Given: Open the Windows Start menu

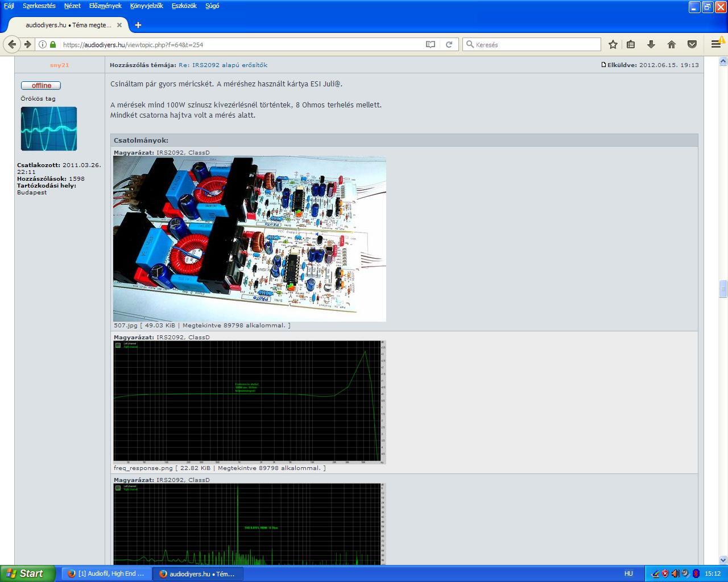Looking at the screenshot, I should click(x=28, y=573).
